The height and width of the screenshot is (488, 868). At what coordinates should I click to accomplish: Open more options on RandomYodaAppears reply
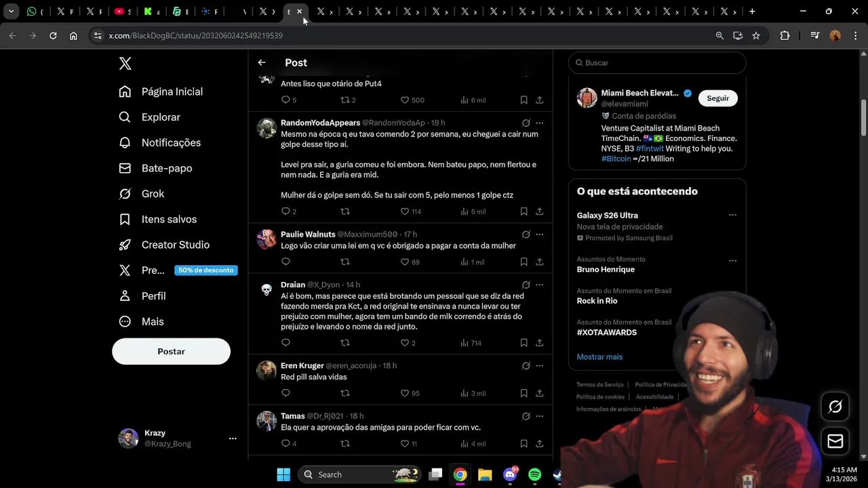coord(540,123)
